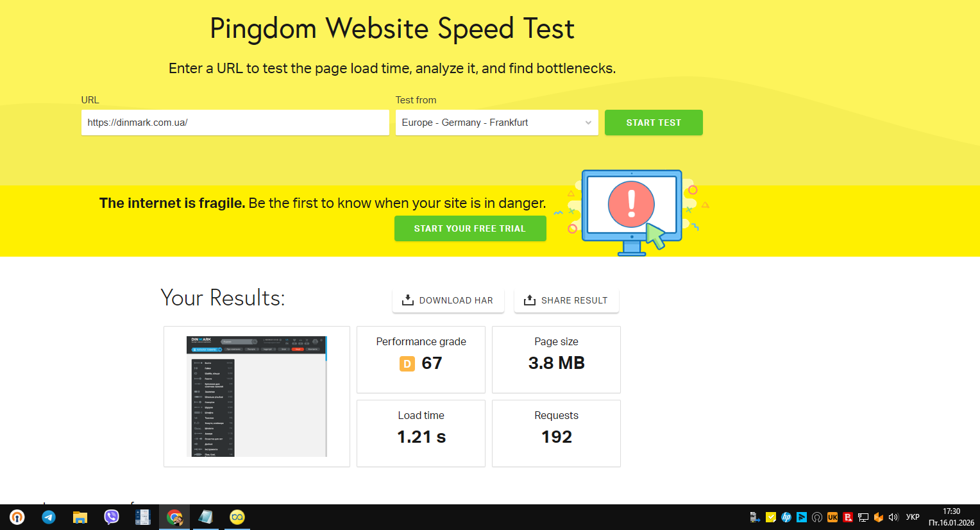Click the 'Performance grade' label
The height and width of the screenshot is (530, 980).
pyautogui.click(x=421, y=342)
